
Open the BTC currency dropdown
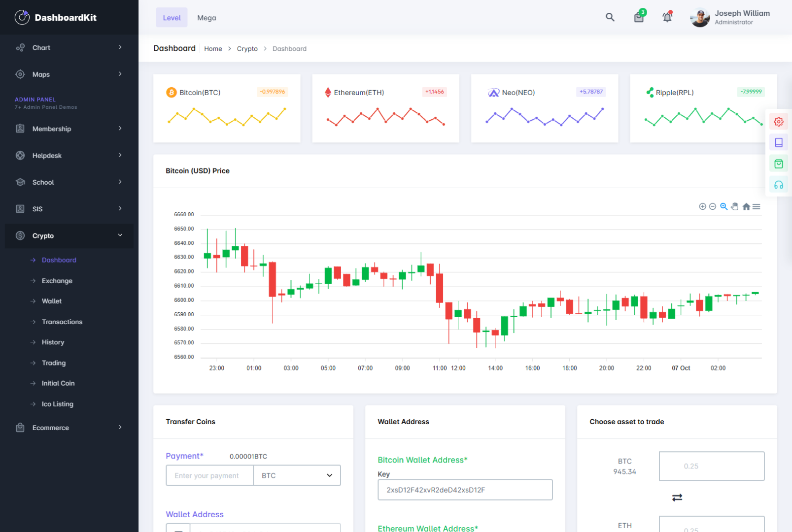tap(297, 475)
